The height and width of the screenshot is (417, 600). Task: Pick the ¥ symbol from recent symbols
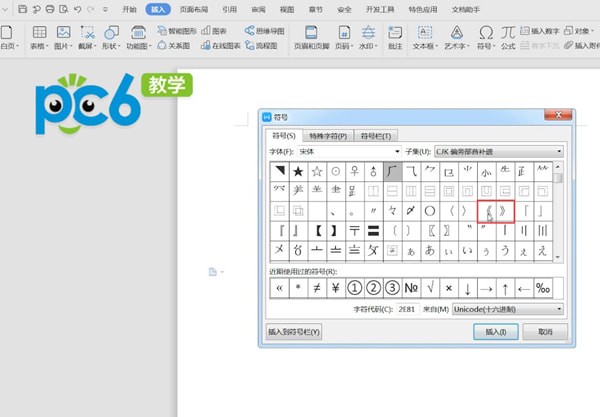[x=336, y=288]
